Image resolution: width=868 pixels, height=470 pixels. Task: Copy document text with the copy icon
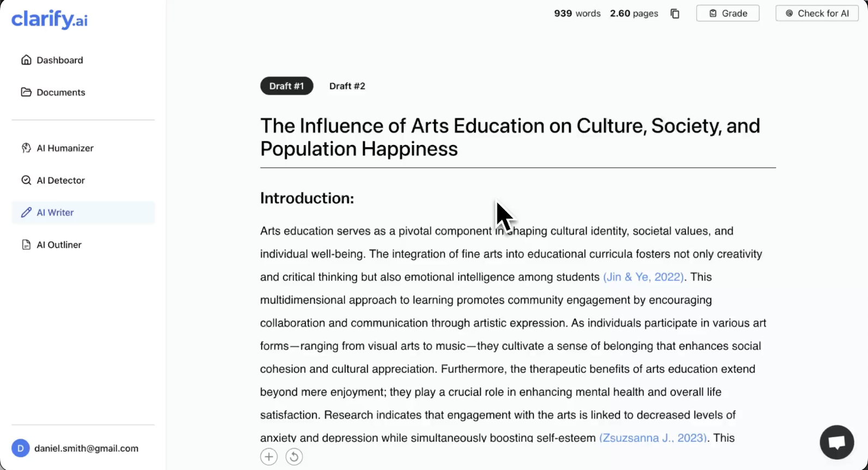coord(675,14)
